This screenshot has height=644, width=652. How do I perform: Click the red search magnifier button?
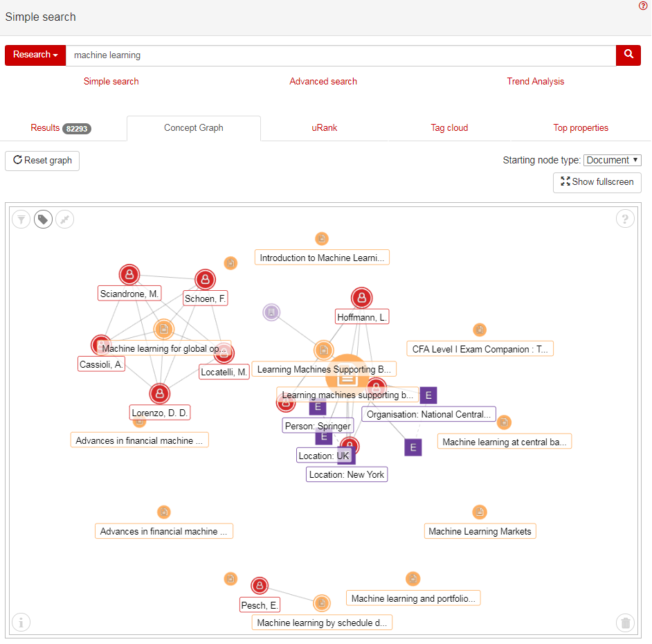point(628,55)
